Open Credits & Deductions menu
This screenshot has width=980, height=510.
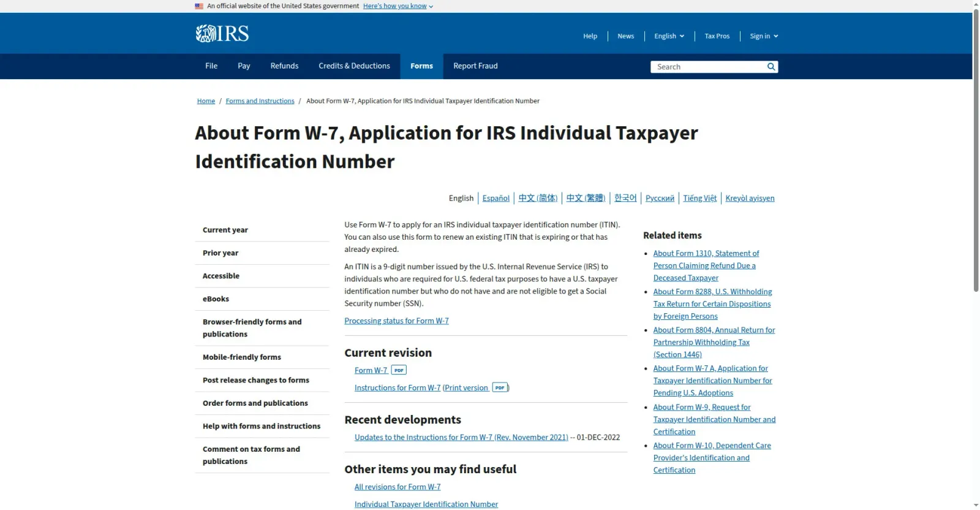354,66
